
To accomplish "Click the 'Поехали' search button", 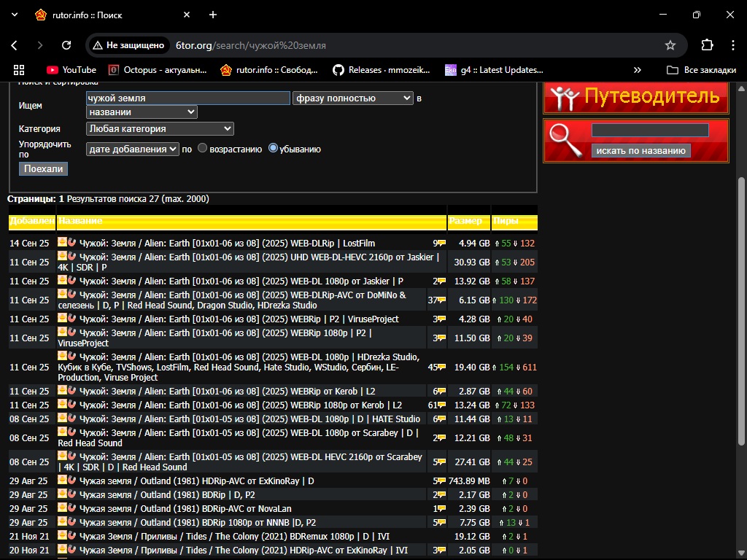I will click(x=43, y=168).
